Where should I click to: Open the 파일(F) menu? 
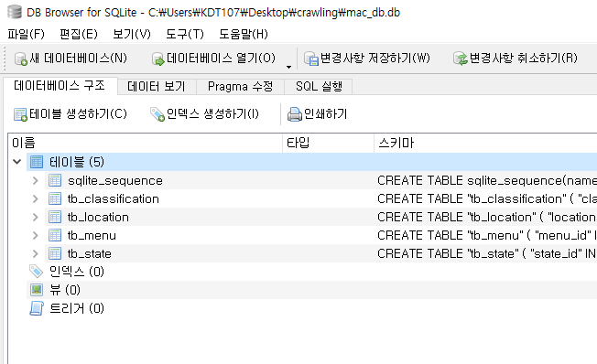27,34
